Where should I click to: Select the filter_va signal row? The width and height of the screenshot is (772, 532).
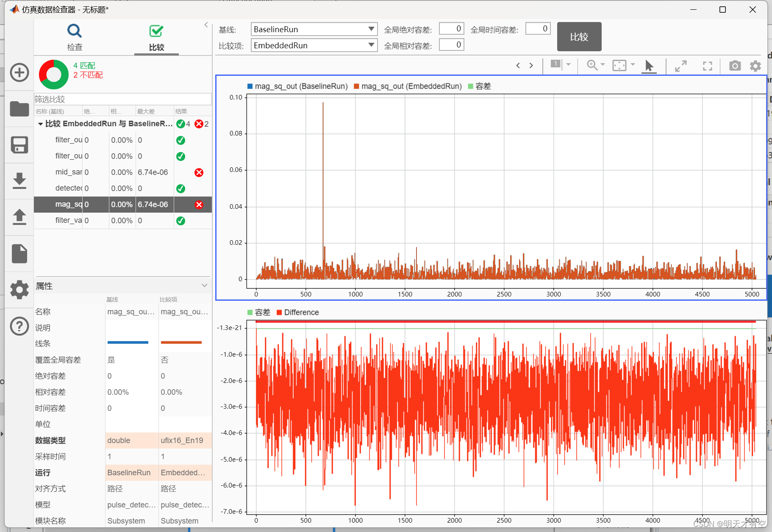(x=123, y=221)
